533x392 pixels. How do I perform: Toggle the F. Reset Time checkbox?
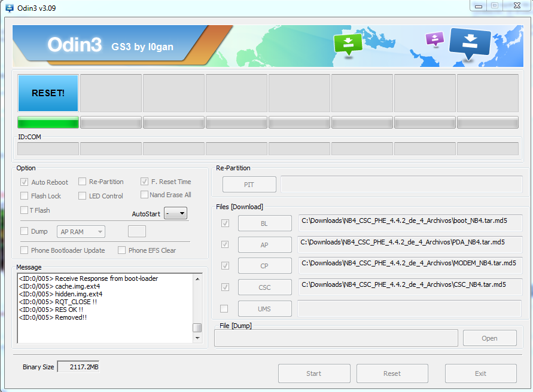point(144,182)
